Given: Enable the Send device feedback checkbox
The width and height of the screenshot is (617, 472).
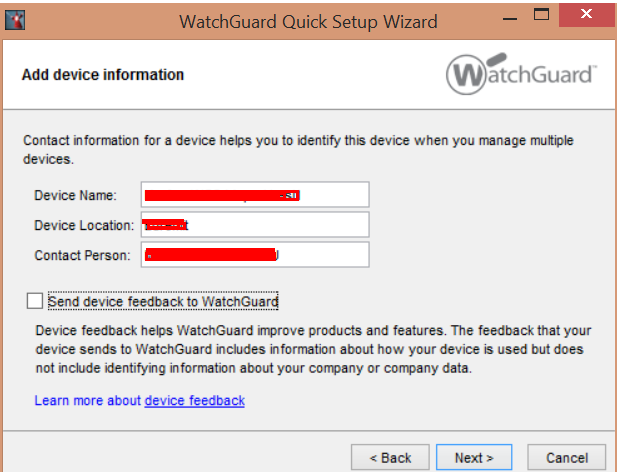Looking at the screenshot, I should [x=35, y=301].
